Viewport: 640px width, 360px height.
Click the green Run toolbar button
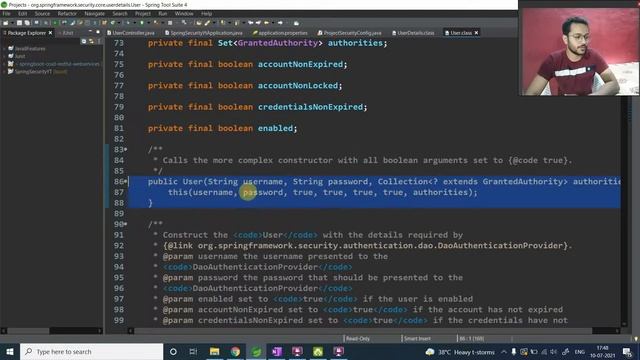pos(142,23)
